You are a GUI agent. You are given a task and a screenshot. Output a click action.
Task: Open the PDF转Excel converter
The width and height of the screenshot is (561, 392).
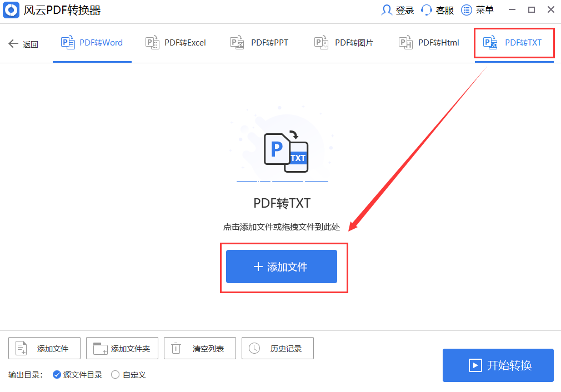tap(176, 42)
